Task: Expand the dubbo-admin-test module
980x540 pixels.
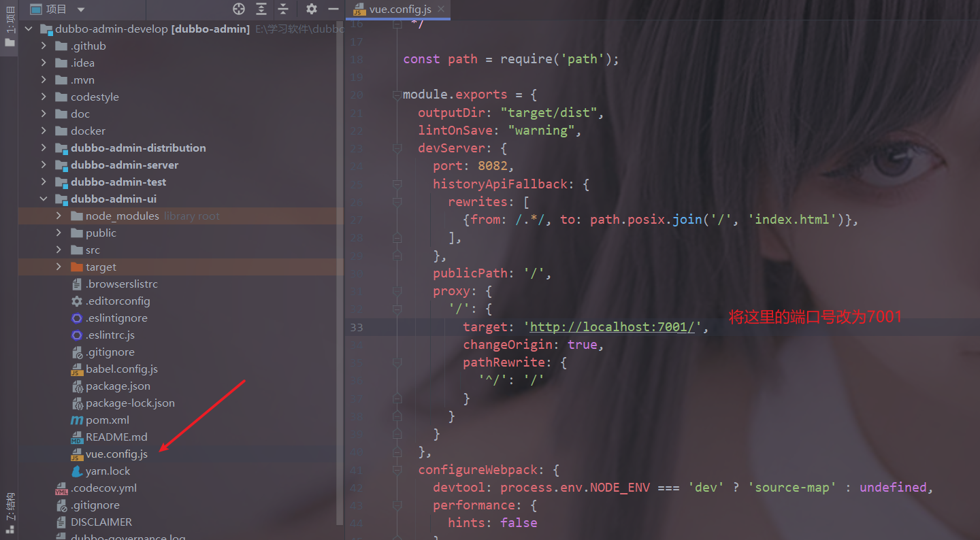Action: coord(44,182)
